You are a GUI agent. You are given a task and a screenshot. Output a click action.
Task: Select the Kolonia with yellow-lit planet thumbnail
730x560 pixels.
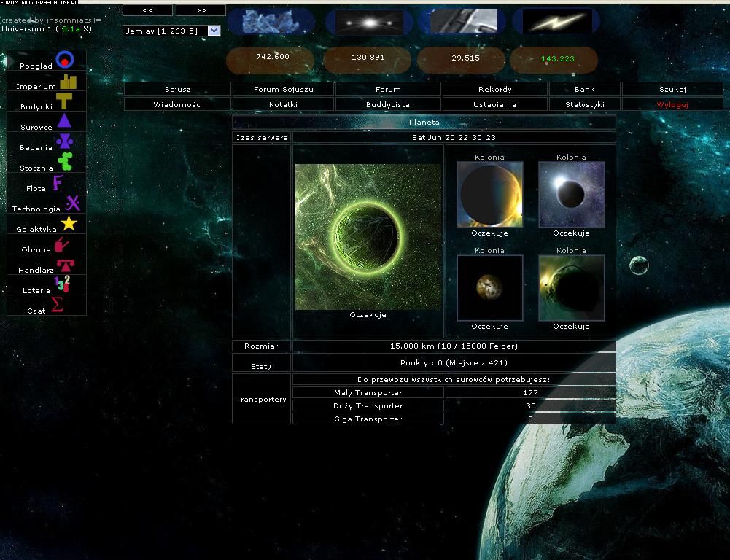[490, 195]
